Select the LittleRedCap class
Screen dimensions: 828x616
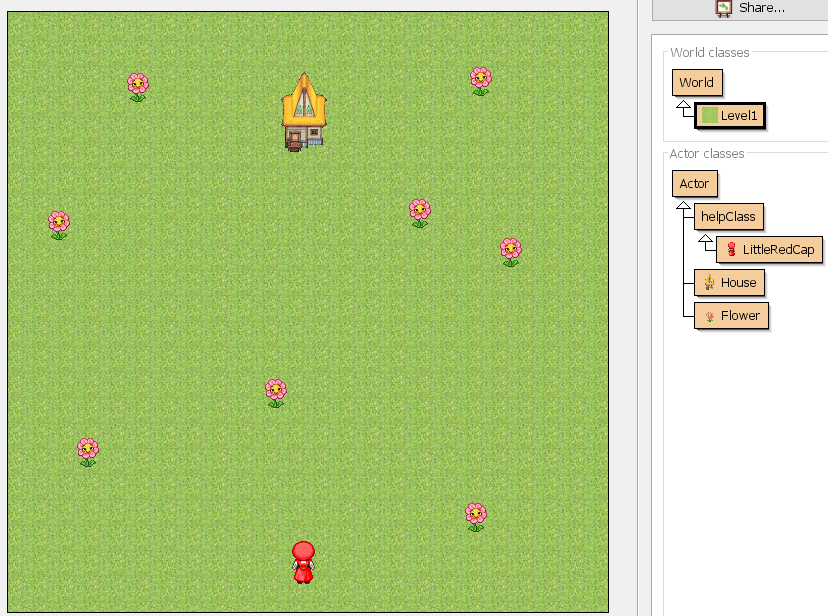[x=769, y=250]
